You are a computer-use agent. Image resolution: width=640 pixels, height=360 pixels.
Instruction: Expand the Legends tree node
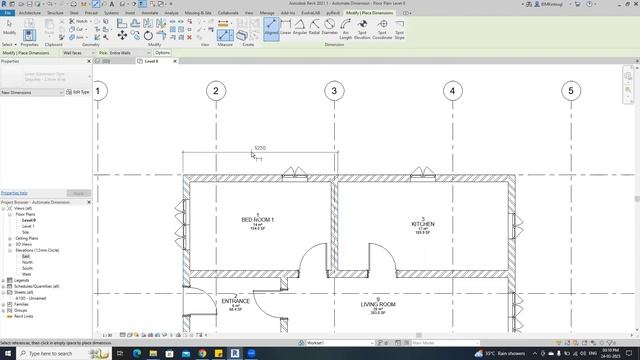pyautogui.click(x=3, y=280)
